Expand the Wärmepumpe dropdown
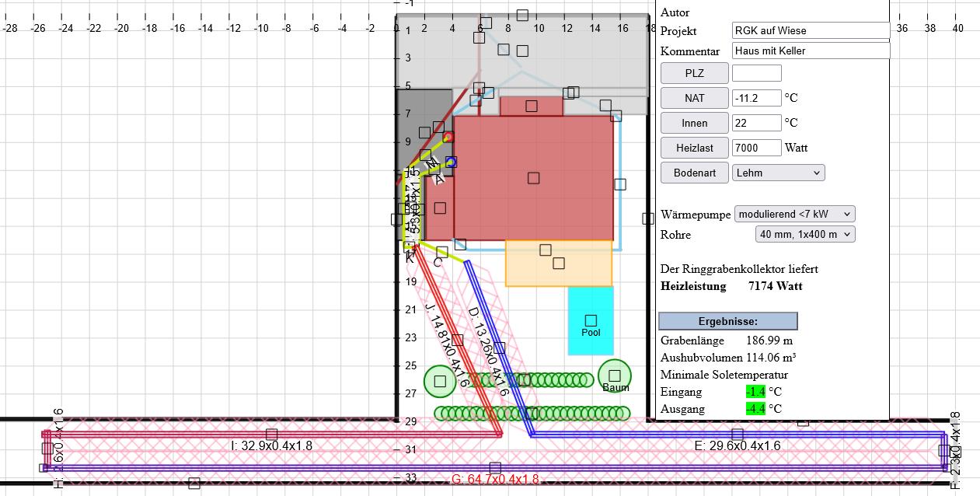980x496 pixels. 794,214
